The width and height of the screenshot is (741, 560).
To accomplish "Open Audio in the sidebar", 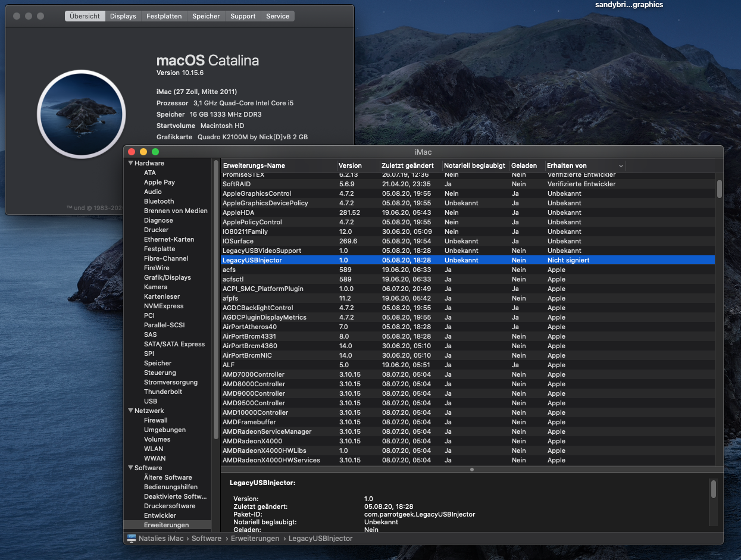I will click(153, 192).
